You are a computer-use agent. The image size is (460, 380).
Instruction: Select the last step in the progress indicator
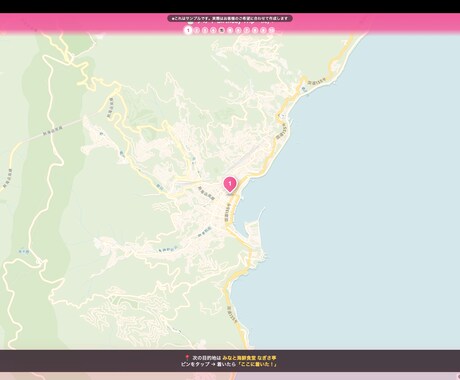pyautogui.click(x=272, y=30)
